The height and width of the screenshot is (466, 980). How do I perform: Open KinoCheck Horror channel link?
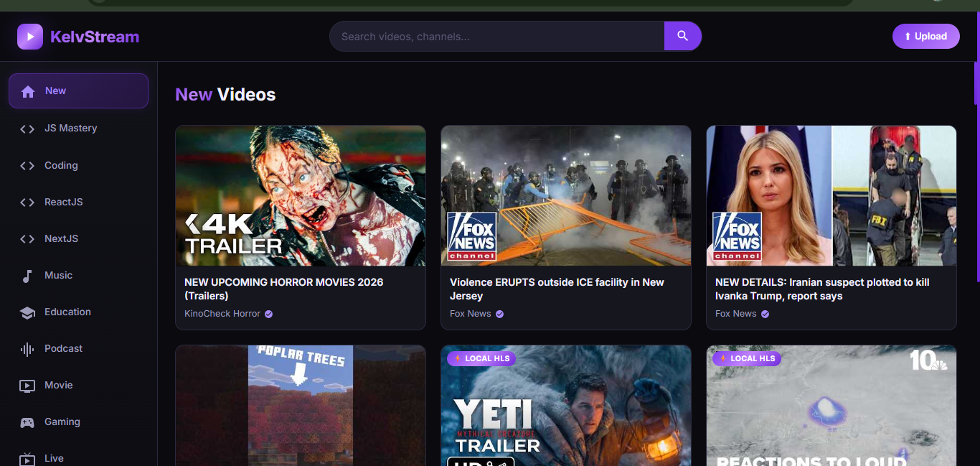coord(222,314)
